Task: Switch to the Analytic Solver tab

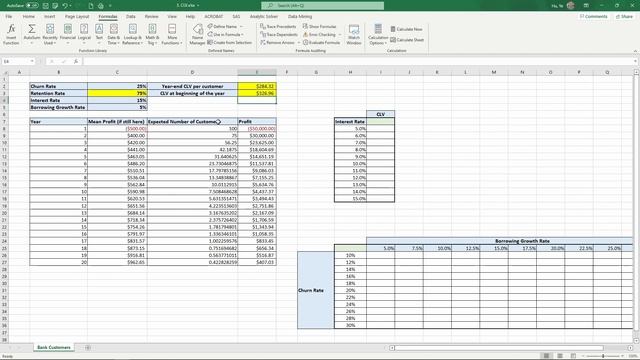Action: coord(264,16)
